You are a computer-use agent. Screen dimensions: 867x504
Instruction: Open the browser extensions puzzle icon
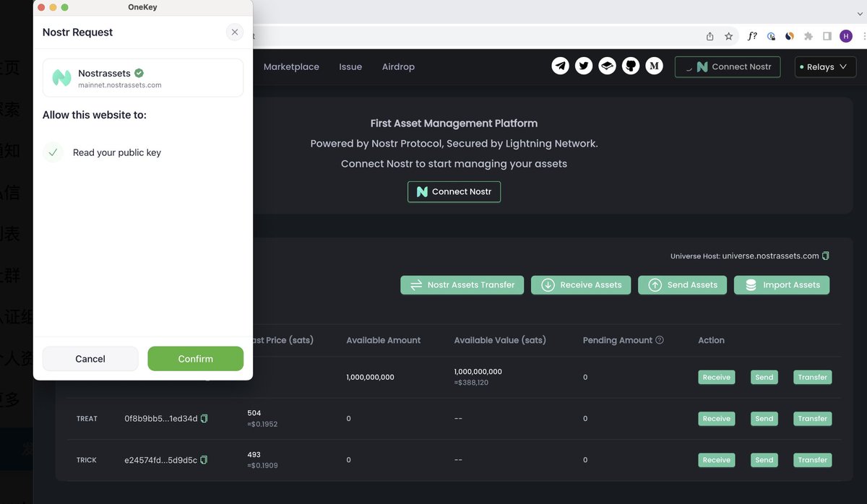coord(808,36)
